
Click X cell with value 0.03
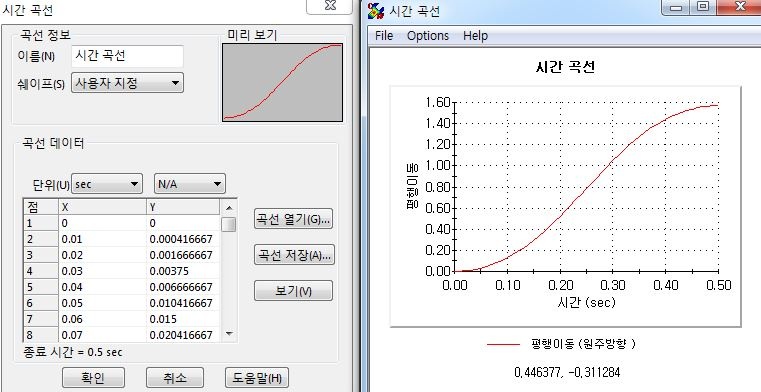point(102,271)
